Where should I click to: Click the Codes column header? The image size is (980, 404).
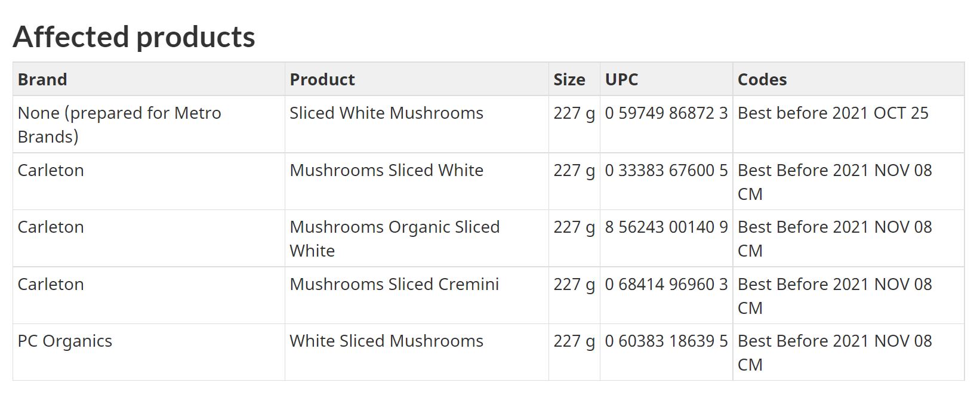[848, 79]
